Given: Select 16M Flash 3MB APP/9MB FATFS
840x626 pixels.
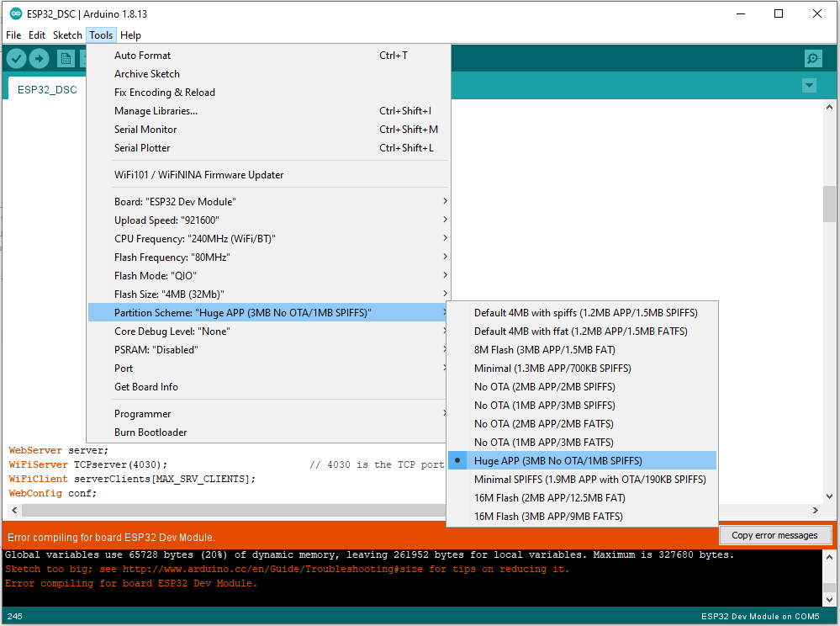Looking at the screenshot, I should pyautogui.click(x=583, y=516).
